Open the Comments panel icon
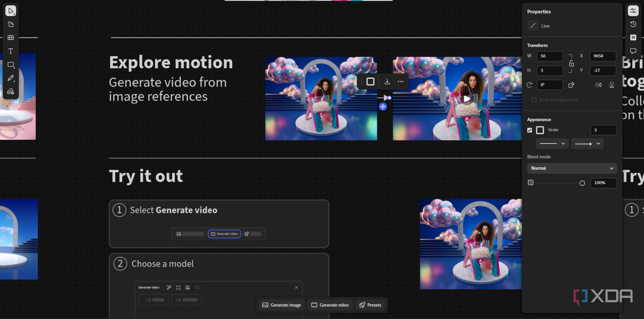Screen dimensions: 644x319 pos(633,51)
